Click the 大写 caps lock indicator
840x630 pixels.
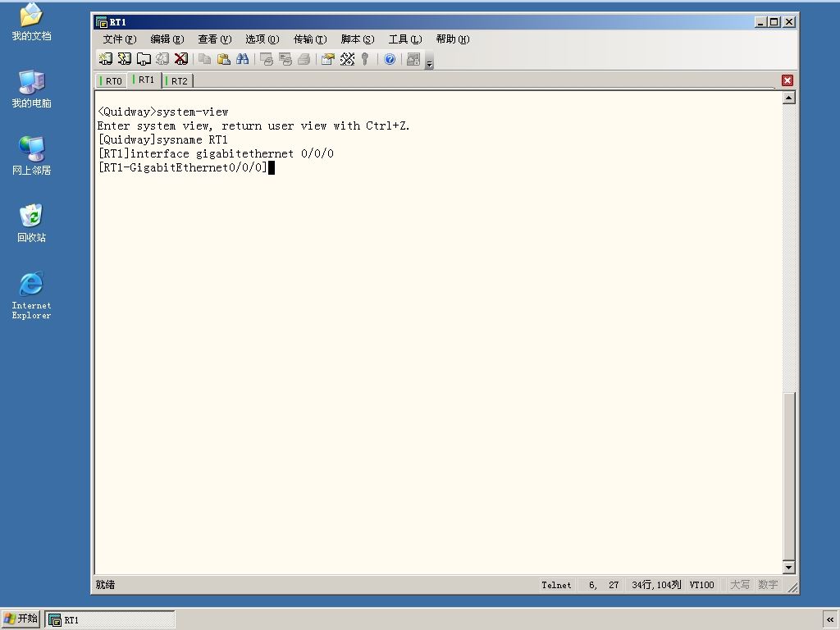click(740, 585)
